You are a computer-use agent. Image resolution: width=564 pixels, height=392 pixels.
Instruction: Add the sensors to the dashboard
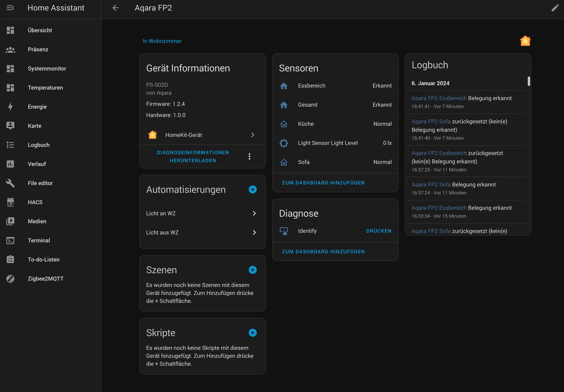pos(323,183)
